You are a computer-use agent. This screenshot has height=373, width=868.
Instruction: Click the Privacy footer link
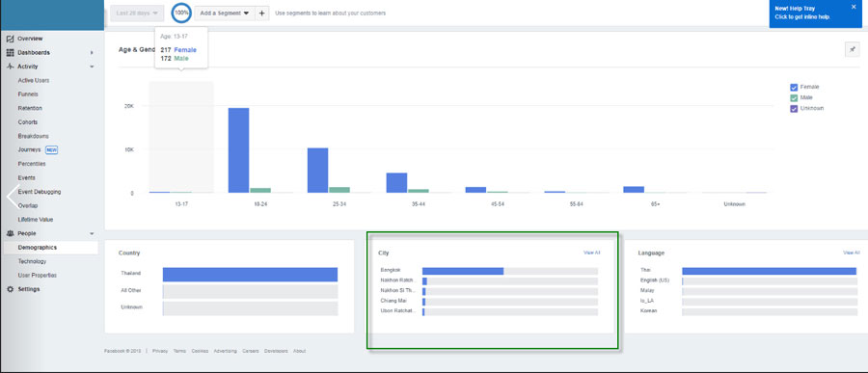160,352
